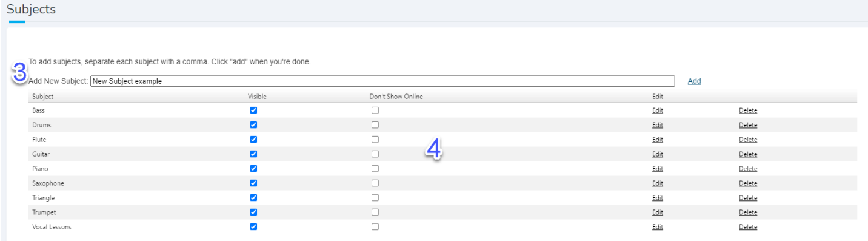The height and width of the screenshot is (241, 868).
Task: Delete the Drums subject
Action: point(748,125)
